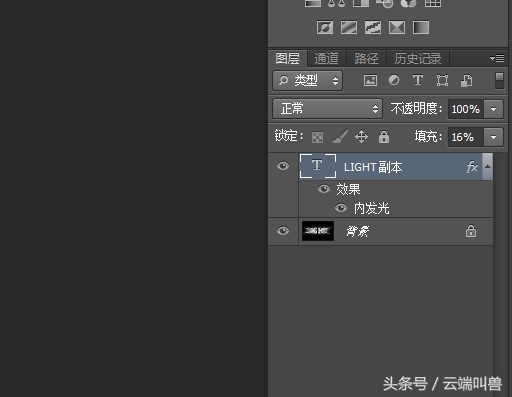Hide the 背景 layer
Screen dimensions: 512x397
coord(283,231)
